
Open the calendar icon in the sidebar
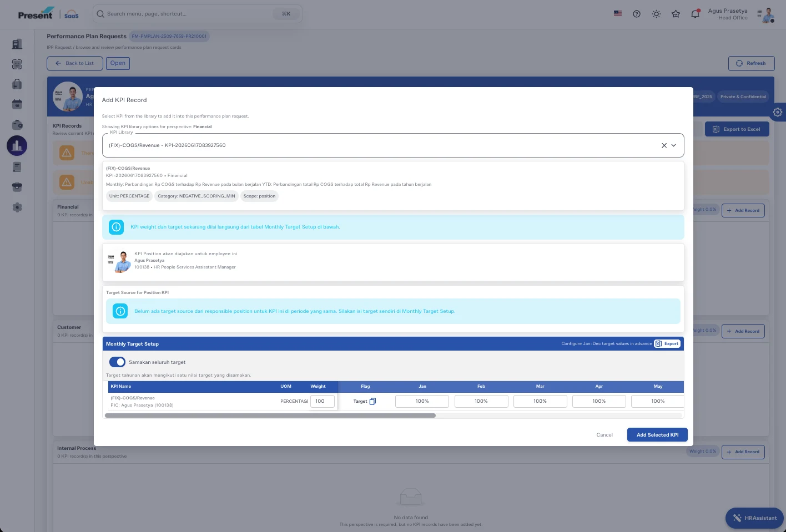coord(17,104)
